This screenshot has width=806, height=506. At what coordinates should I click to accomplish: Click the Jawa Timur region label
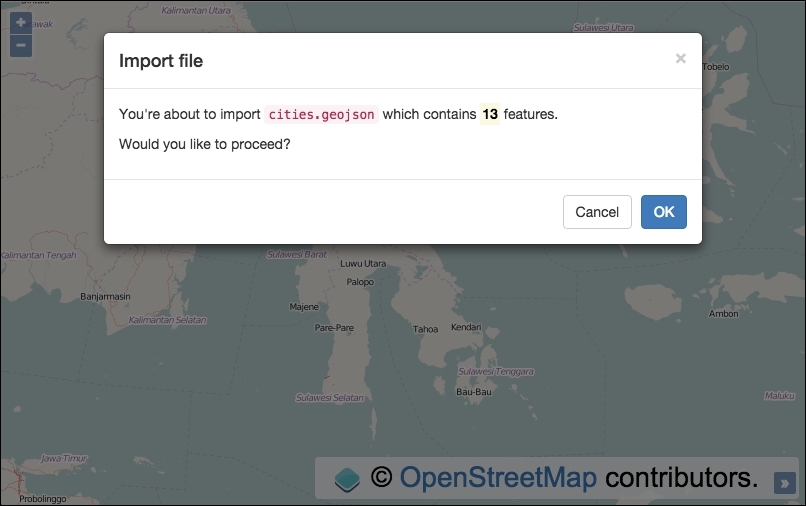click(x=64, y=458)
